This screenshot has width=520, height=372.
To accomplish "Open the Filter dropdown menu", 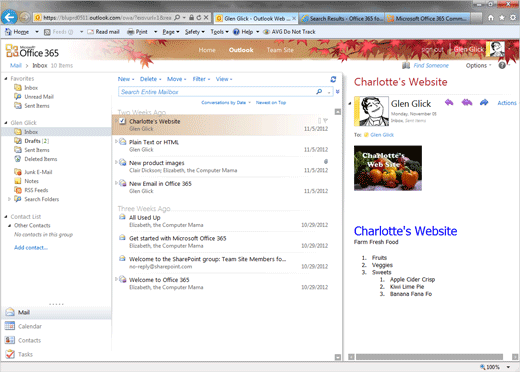I will [x=201, y=79].
